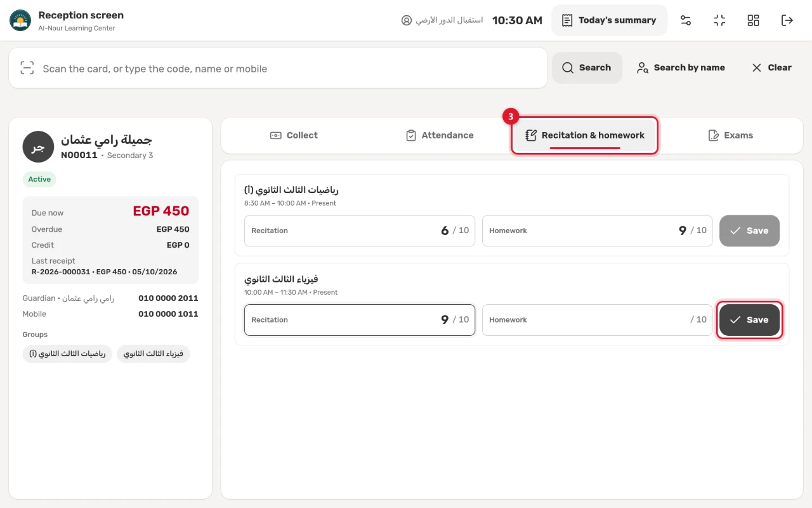Click the physics session time 10:00 AM – 11:30 AM
The height and width of the screenshot is (508, 812).
[x=275, y=292]
